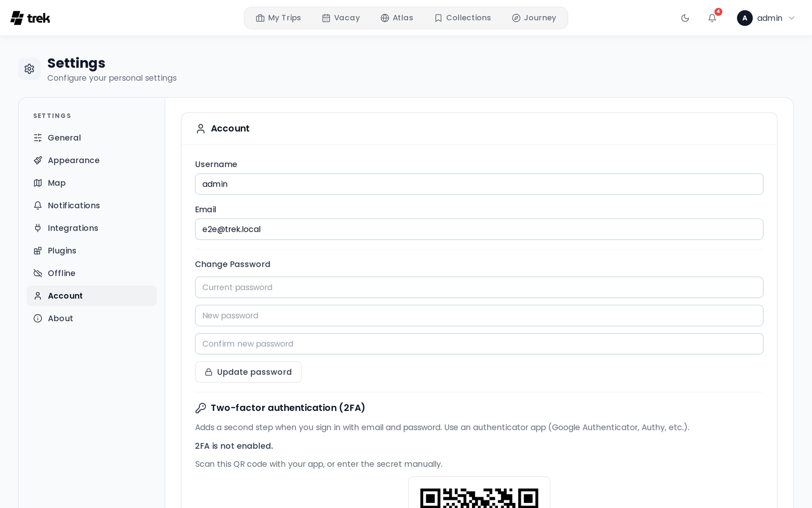Go to the Vacay tab
This screenshot has height=508, width=812.
pyautogui.click(x=341, y=18)
